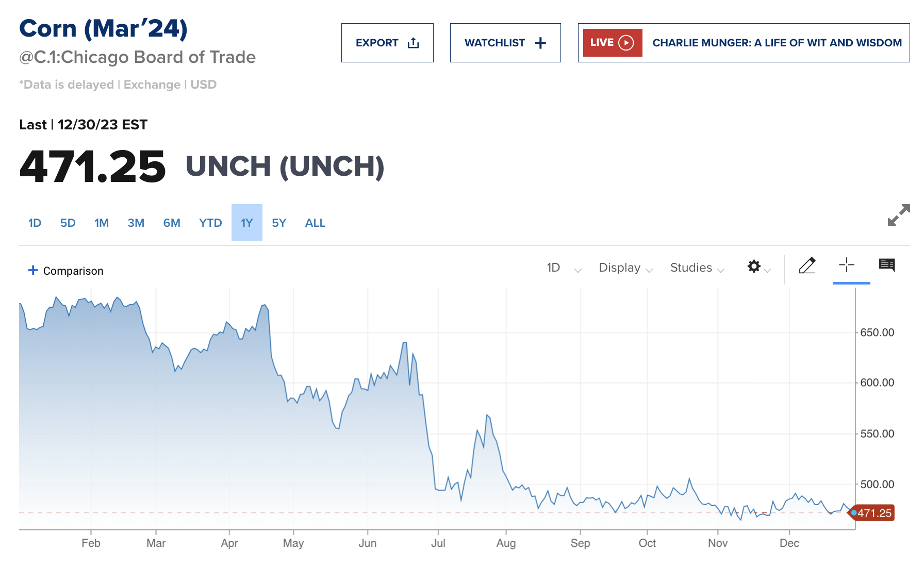924x568 pixels.
Task: Toggle the 5D time range
Action: [68, 223]
